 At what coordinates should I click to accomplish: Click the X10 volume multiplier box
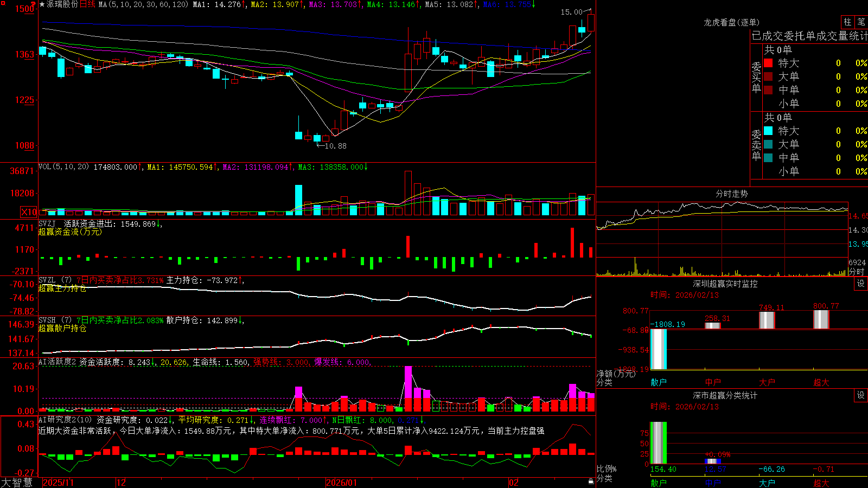tap(29, 212)
